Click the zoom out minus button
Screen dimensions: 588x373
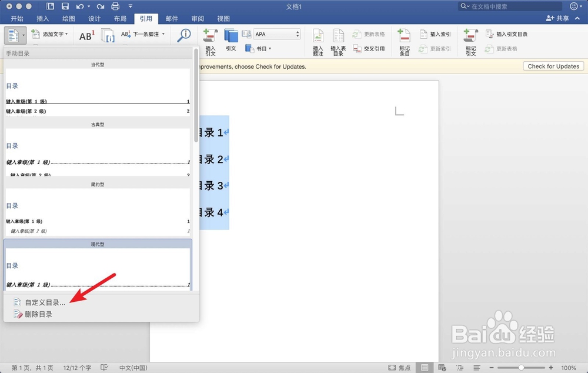pos(491,368)
